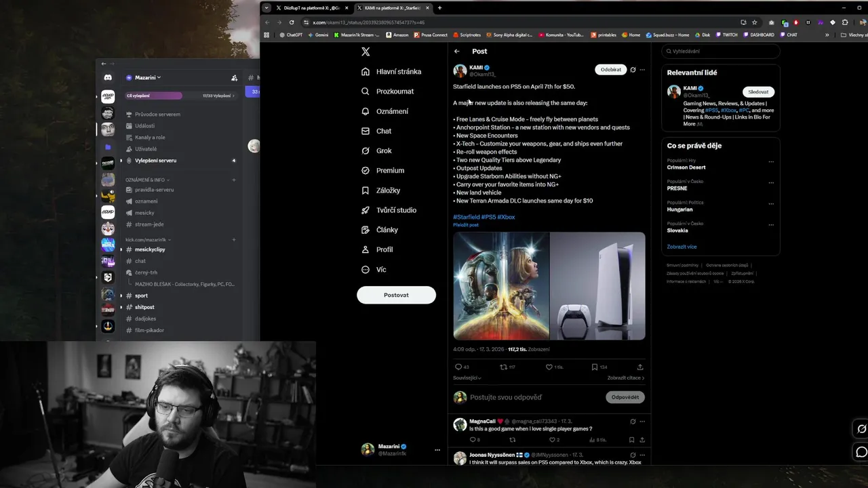The width and height of the screenshot is (868, 488).
Task: Open the Zobrazit více link under trends
Action: 682,247
